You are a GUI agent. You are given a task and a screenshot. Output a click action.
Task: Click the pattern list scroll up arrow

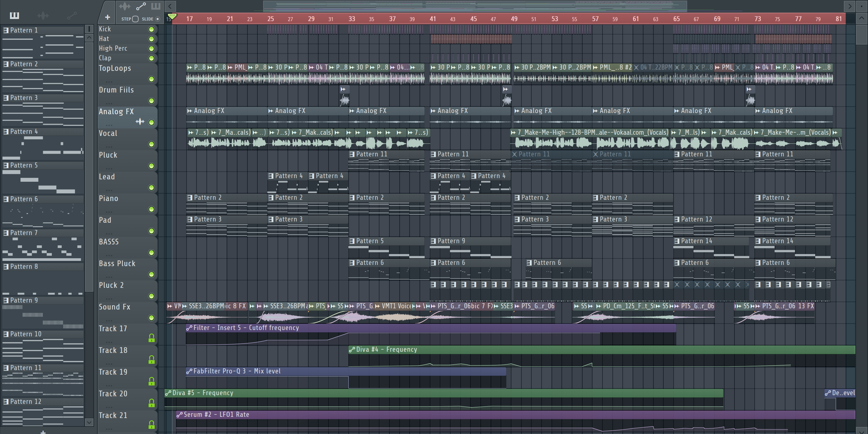click(x=89, y=38)
